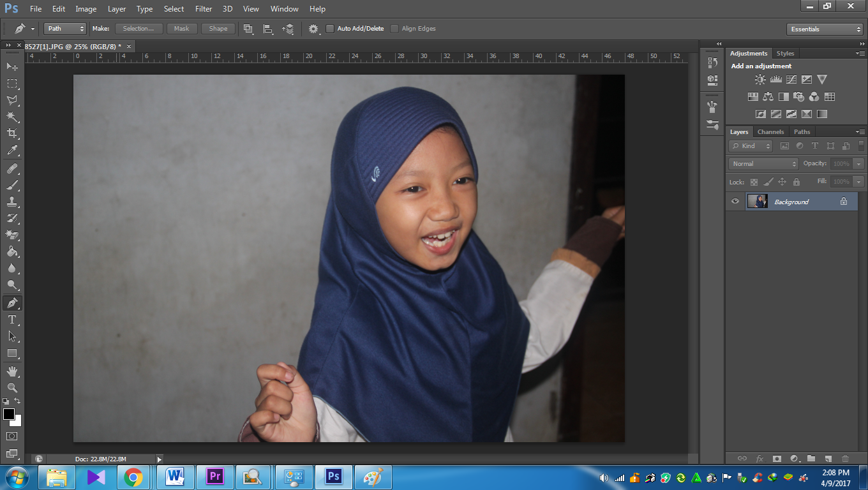Launch Premiere Pro from the taskbar
Screen dimensions: 868x490
coord(214,477)
